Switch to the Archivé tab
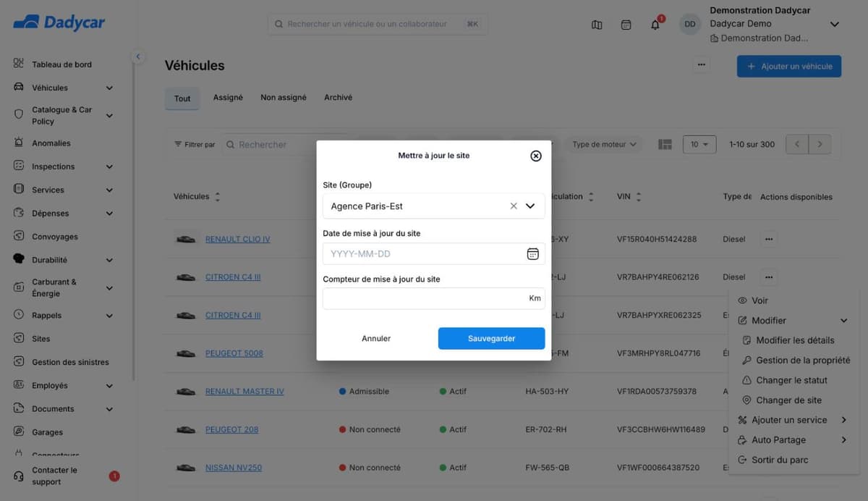This screenshot has width=868, height=501. tap(339, 98)
